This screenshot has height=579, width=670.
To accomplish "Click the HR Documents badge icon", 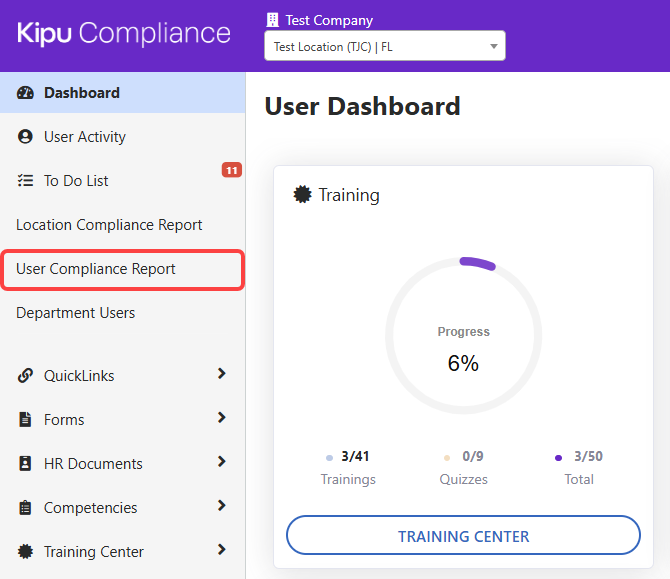I will [x=26, y=464].
